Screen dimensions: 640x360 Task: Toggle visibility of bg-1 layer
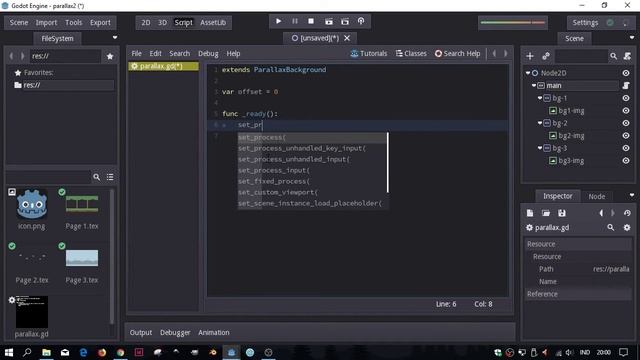pyautogui.click(x=626, y=98)
